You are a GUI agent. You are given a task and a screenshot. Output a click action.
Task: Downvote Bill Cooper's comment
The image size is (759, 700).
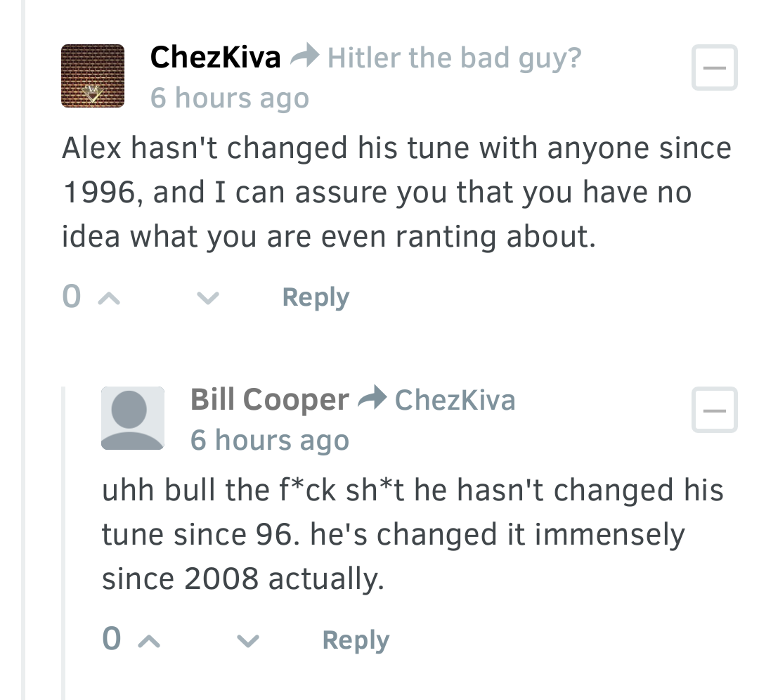click(x=248, y=641)
